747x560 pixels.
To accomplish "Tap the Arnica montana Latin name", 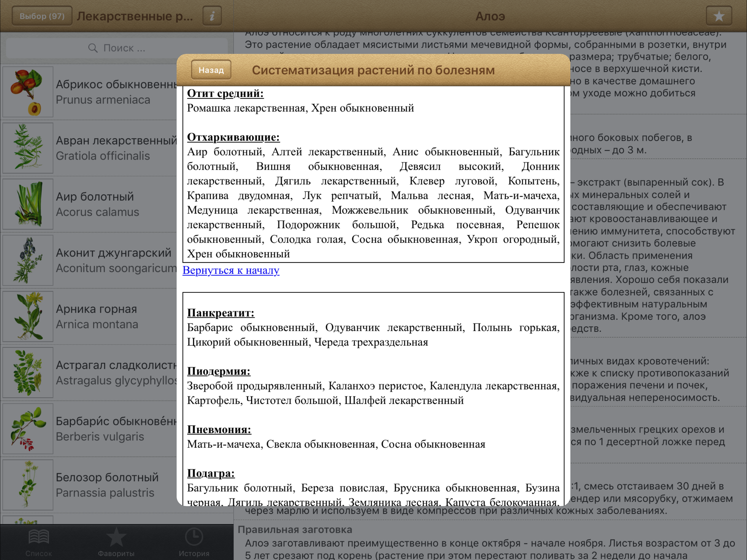I will point(97,324).
